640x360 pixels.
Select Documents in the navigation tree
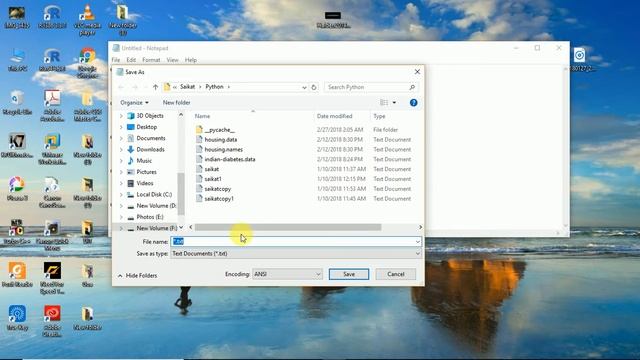[151, 138]
